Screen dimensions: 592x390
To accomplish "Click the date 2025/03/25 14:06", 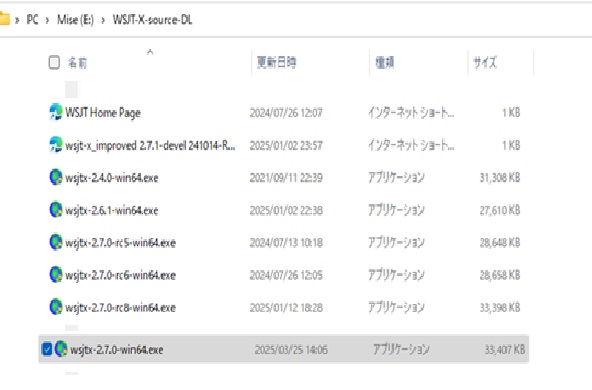I will pos(291,350).
